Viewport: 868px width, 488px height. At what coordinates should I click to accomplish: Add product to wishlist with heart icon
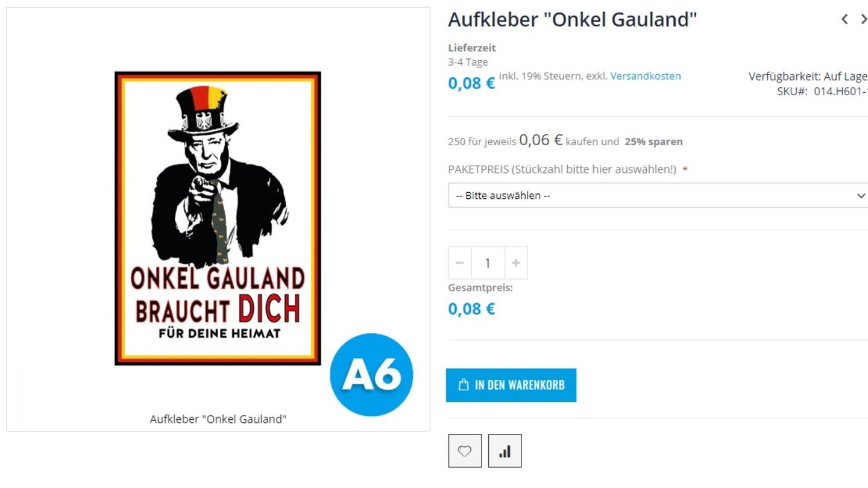[465, 451]
